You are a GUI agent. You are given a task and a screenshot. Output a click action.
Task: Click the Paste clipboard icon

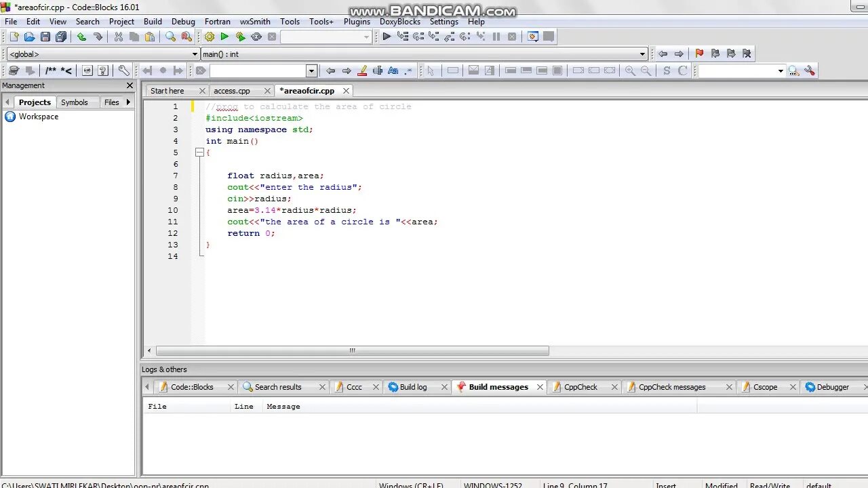click(x=150, y=37)
